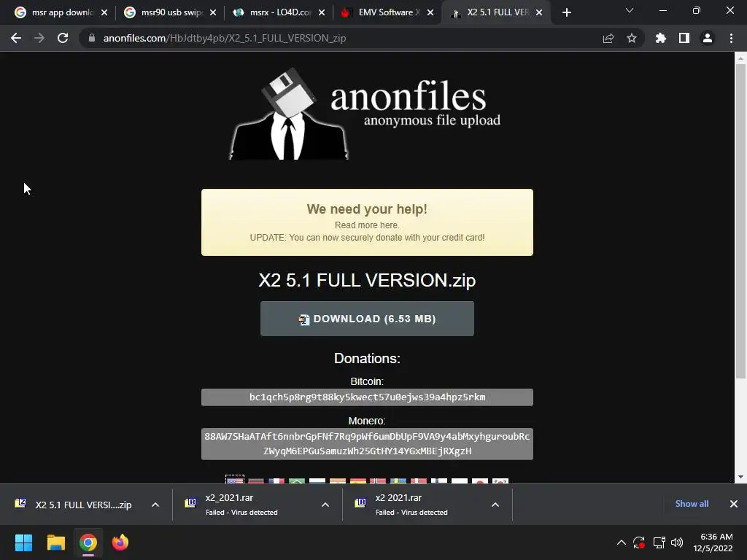Open Chrome's three-dot menu
The width and height of the screenshot is (747, 560).
(x=731, y=38)
